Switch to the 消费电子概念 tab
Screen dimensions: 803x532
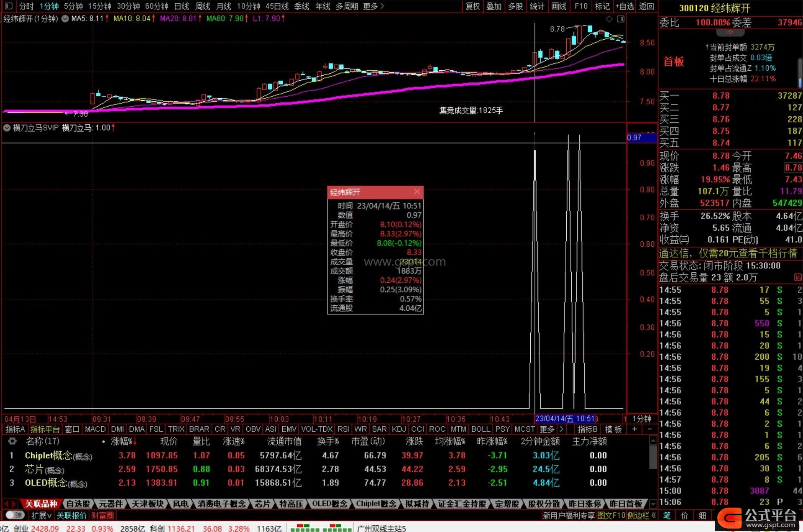(x=222, y=504)
